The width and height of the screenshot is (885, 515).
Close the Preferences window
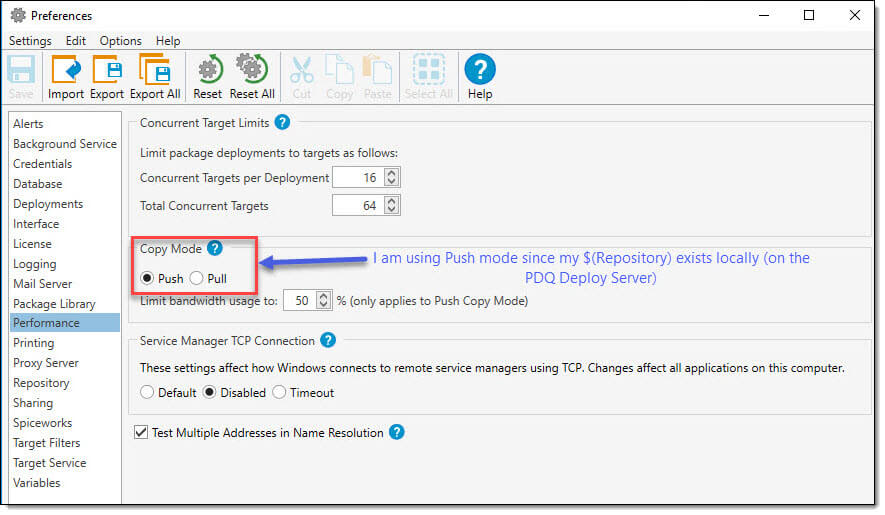[855, 15]
